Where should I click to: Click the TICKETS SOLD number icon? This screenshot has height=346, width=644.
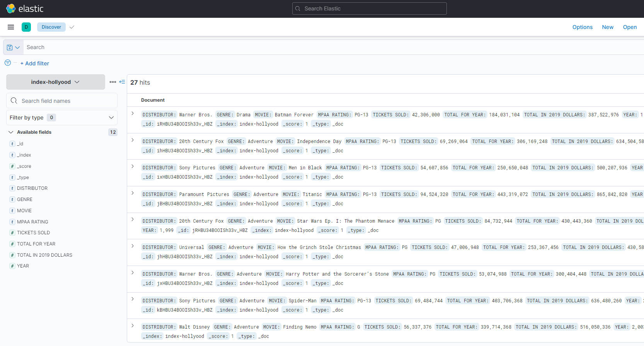coord(12,233)
